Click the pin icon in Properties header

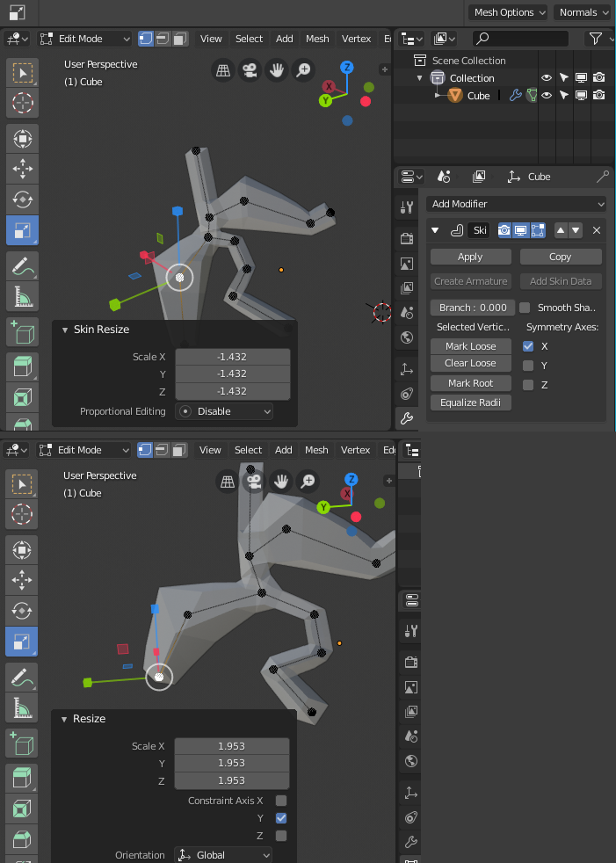click(602, 177)
